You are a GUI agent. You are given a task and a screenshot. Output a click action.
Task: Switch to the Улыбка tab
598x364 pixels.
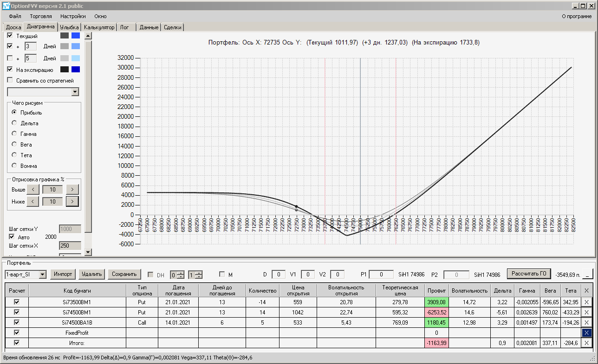tap(70, 27)
